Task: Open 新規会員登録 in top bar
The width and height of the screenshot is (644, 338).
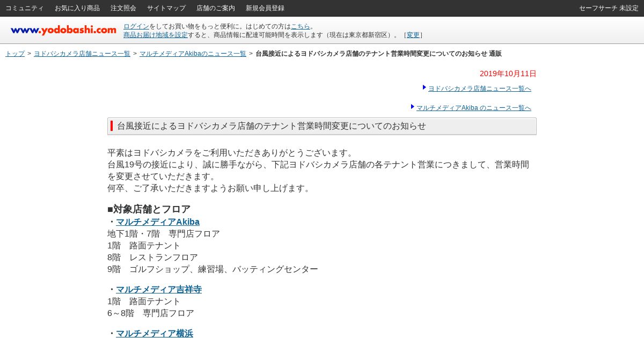Action: tap(265, 8)
